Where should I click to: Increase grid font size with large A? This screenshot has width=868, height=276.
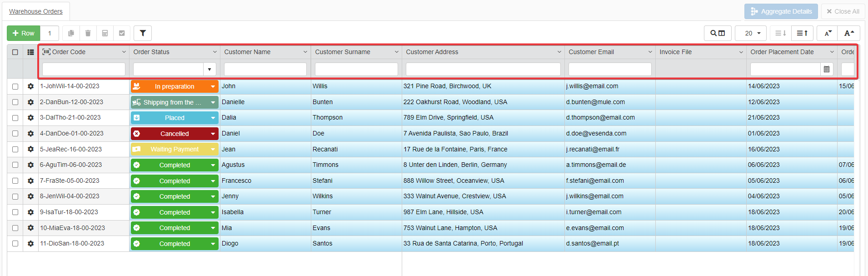[x=848, y=33]
